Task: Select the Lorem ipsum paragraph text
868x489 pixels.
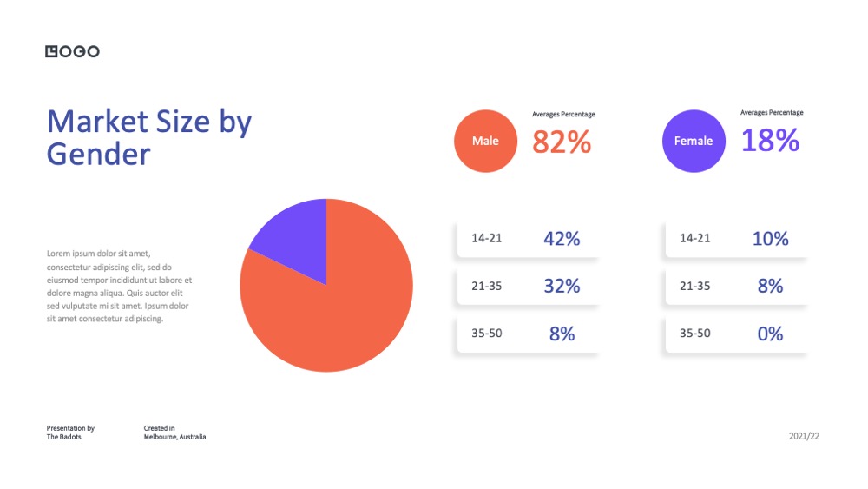Action: coord(119,287)
